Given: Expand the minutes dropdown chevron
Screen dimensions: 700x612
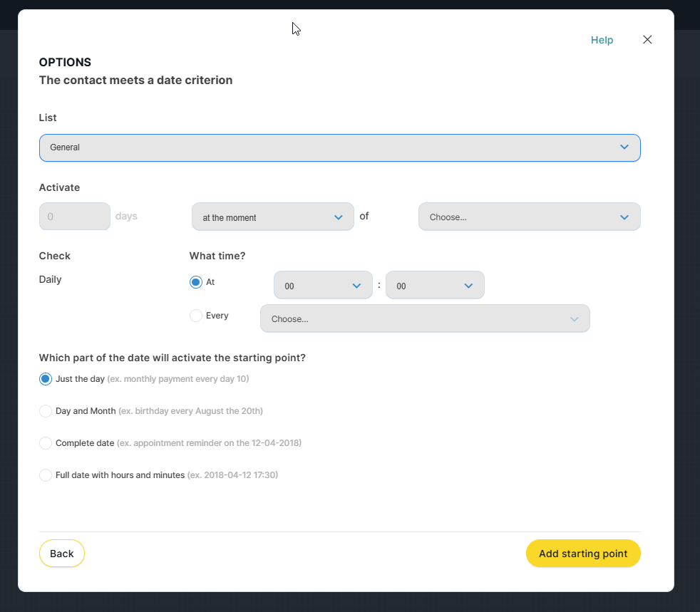Looking at the screenshot, I should click(468, 286).
